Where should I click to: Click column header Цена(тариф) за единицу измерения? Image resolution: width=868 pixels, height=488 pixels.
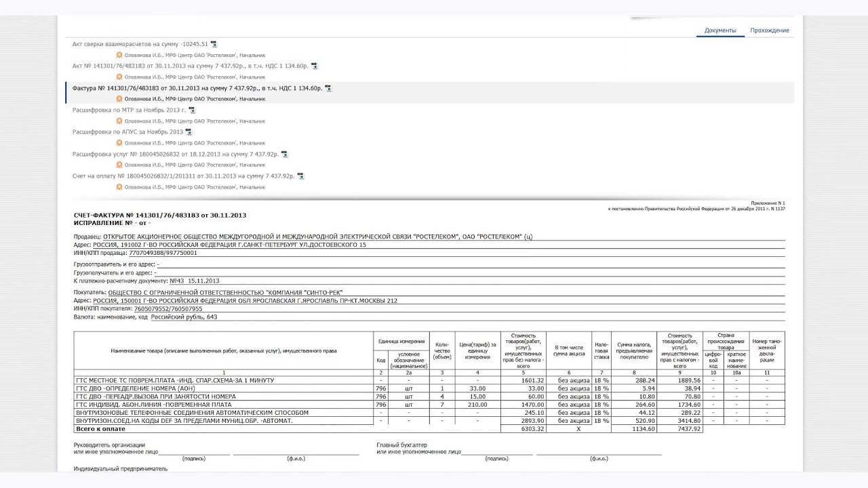pos(477,350)
